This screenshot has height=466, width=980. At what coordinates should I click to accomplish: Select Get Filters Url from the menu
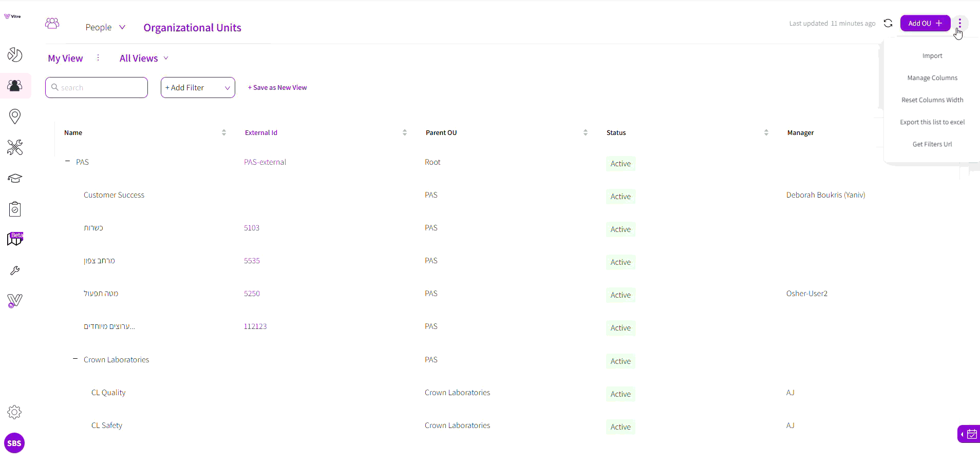point(932,144)
